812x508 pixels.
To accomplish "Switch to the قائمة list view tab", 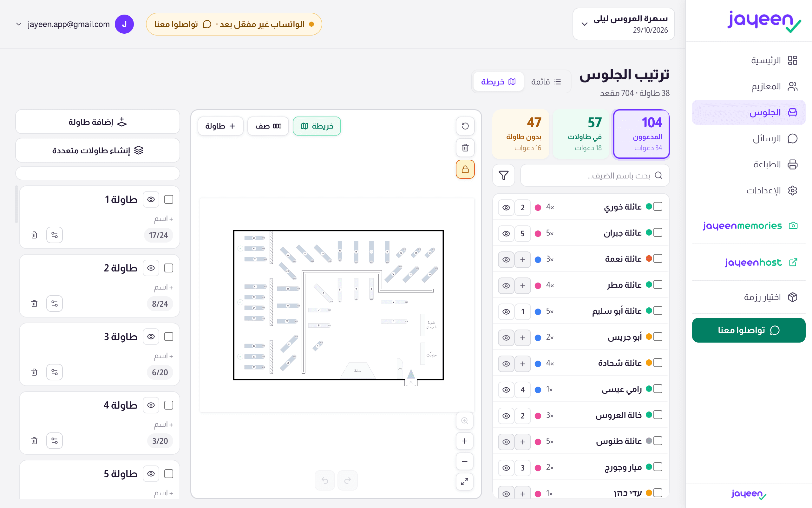I will tap(546, 82).
